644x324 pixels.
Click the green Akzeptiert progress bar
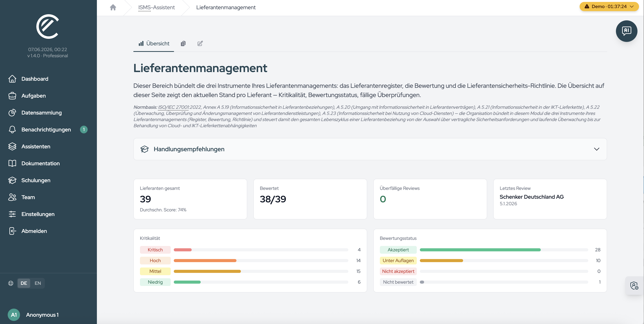(480, 250)
